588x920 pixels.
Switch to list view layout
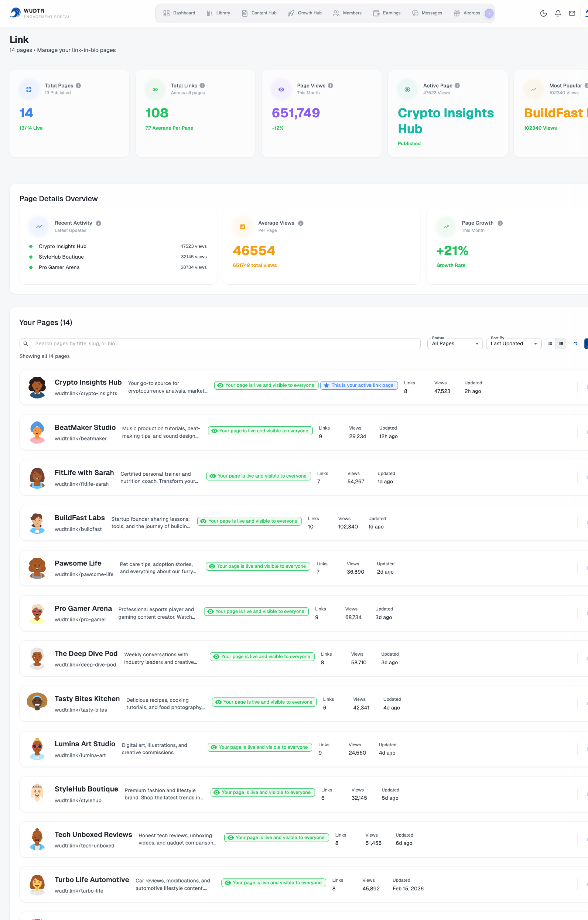(x=561, y=343)
